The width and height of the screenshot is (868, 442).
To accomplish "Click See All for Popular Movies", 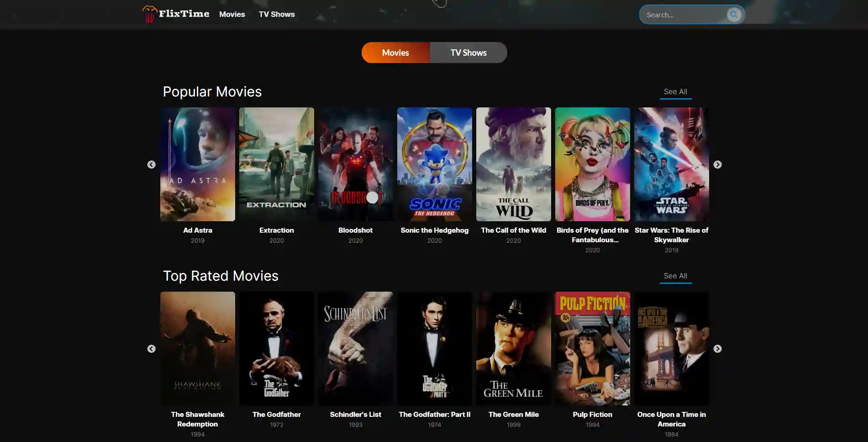I will 675,92.
